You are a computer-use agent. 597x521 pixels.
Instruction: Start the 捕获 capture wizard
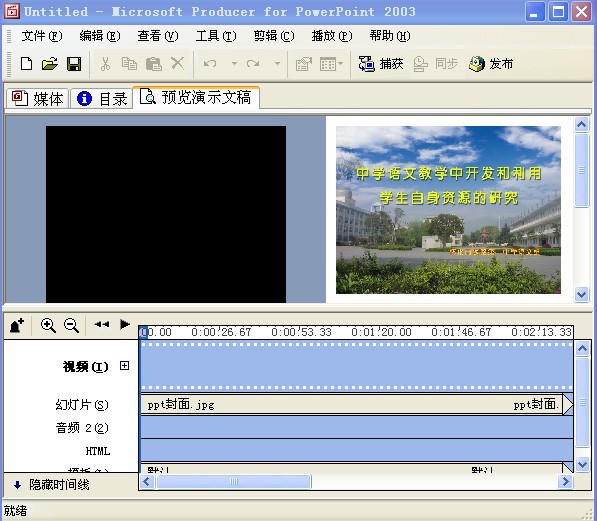[x=381, y=64]
